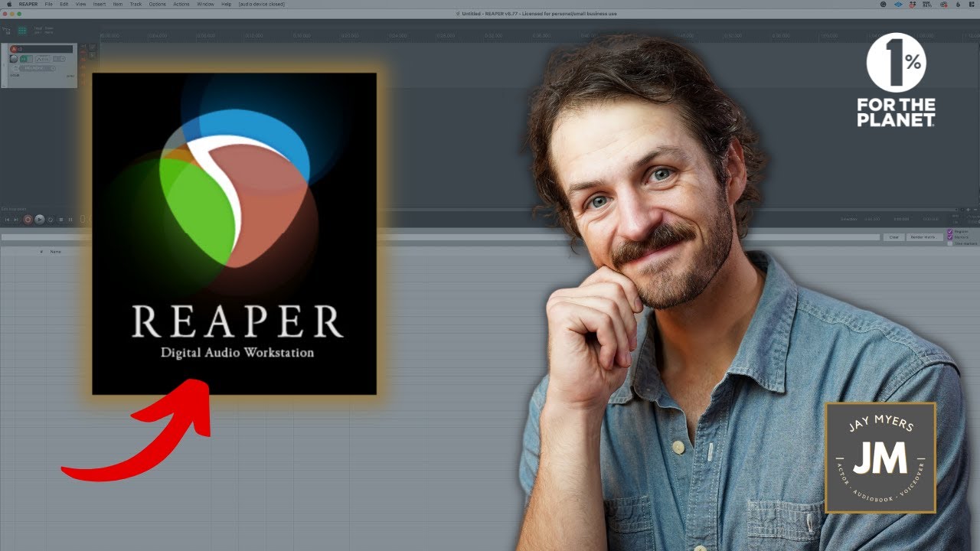The width and height of the screenshot is (980, 551).
Task: Click the Render Matrix button
Action: pos(925,237)
